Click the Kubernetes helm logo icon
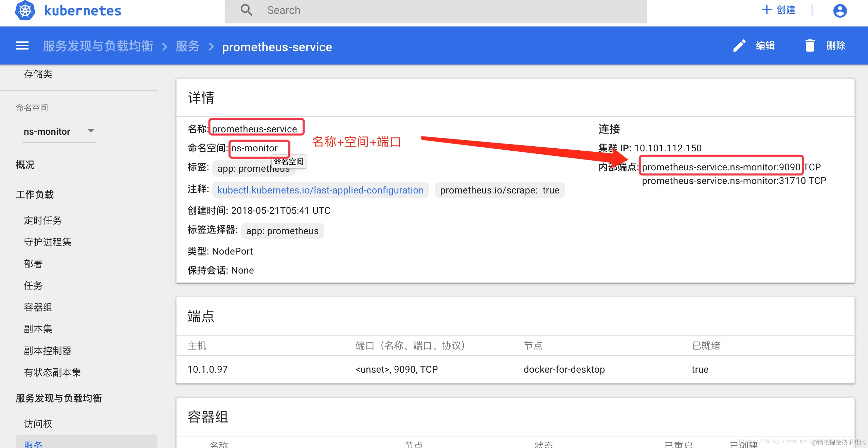This screenshot has width=868, height=448. pyautogui.click(x=25, y=11)
